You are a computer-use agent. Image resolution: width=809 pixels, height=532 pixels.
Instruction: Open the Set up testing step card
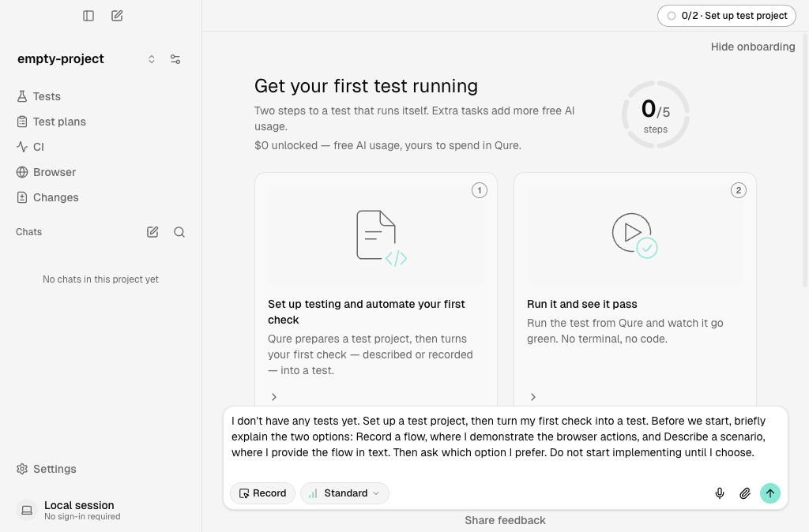point(376,289)
